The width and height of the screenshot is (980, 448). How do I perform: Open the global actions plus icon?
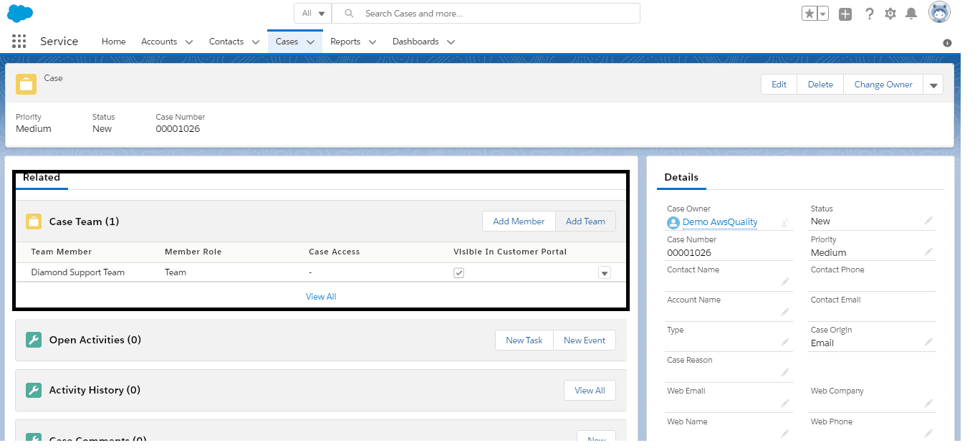coord(845,14)
